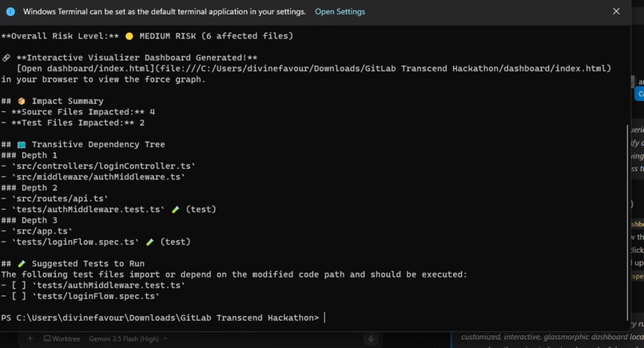Click the test tube emoji after authMiddleware.test.ts
This screenshot has width=644, height=348.
(x=175, y=210)
